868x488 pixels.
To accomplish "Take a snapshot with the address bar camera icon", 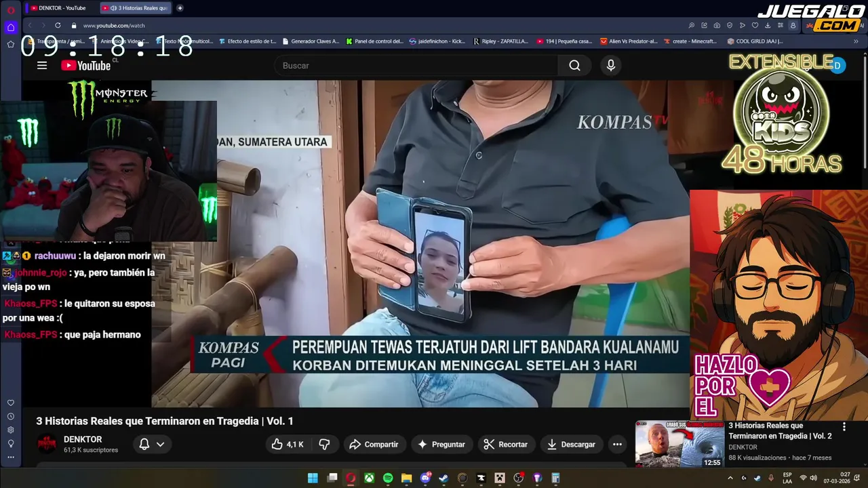I will 717,25.
